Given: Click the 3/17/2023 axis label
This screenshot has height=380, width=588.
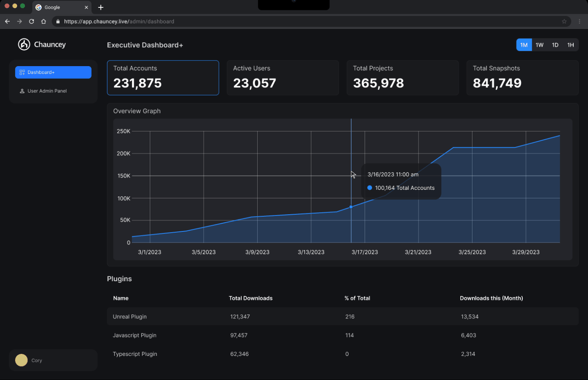Looking at the screenshot, I should click(x=365, y=252).
